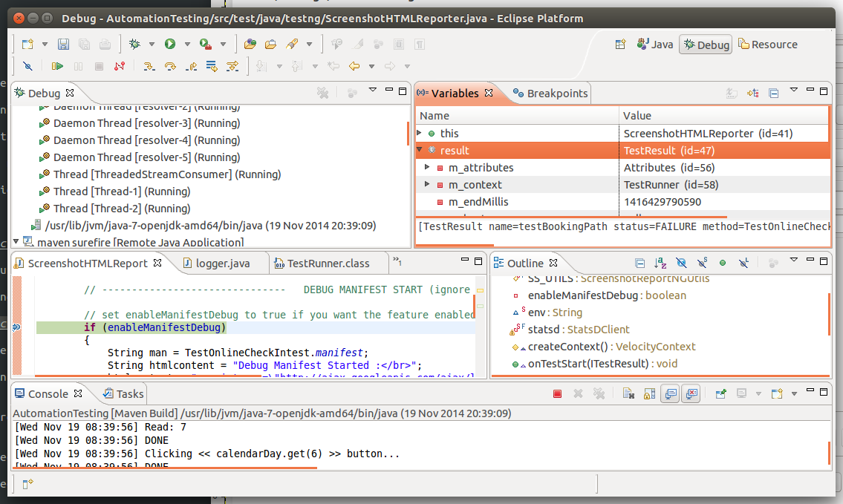Launch Debug with the bug icon
The height and width of the screenshot is (504, 843).
pyautogui.click(x=134, y=44)
